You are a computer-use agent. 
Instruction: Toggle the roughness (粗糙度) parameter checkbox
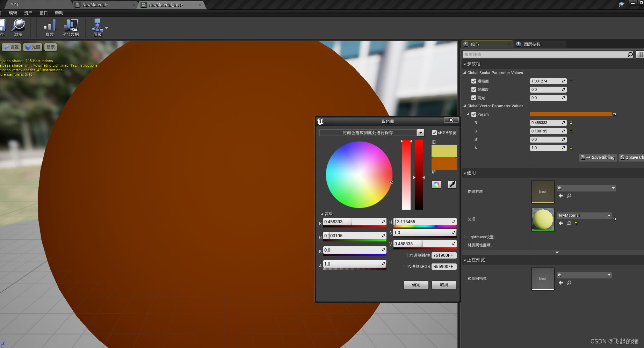point(474,81)
